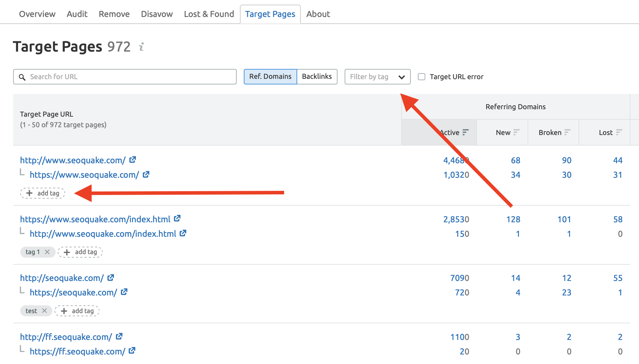Sort by New column icon
The width and height of the screenshot is (639, 364).
tap(517, 132)
